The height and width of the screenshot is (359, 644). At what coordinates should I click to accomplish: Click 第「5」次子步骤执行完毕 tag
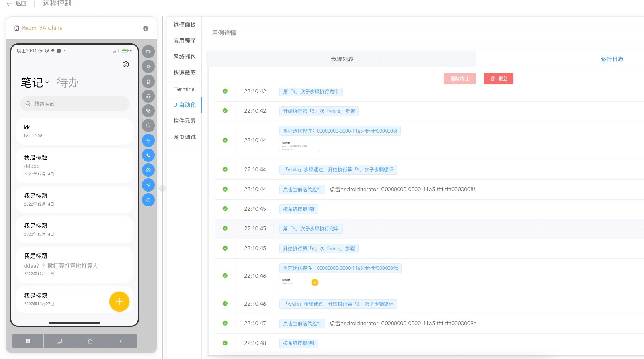click(311, 229)
